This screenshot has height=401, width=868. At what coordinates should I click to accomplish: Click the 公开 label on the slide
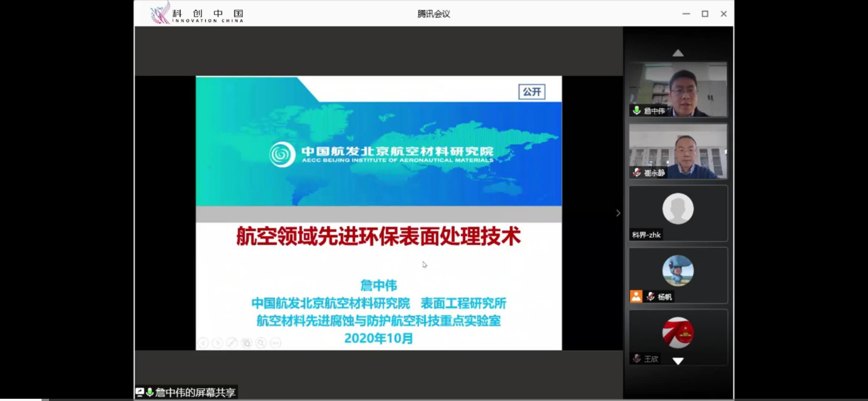pos(532,92)
